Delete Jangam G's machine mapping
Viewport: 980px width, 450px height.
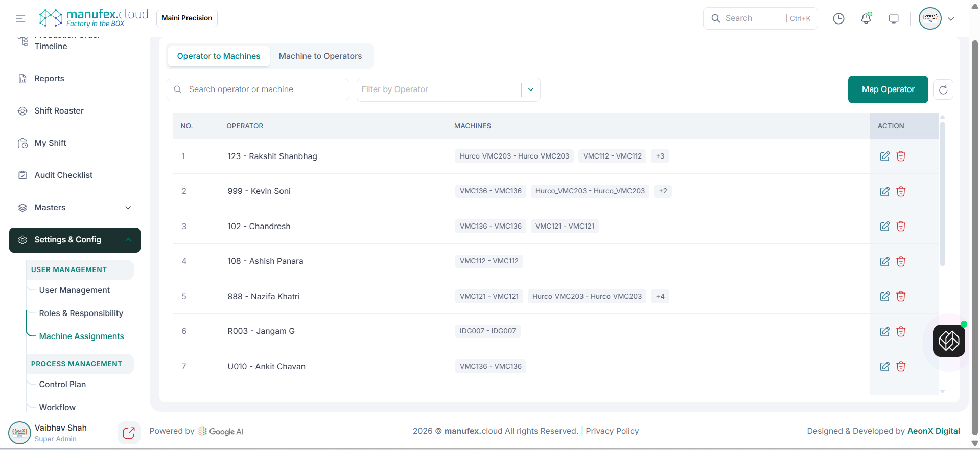[901, 331]
